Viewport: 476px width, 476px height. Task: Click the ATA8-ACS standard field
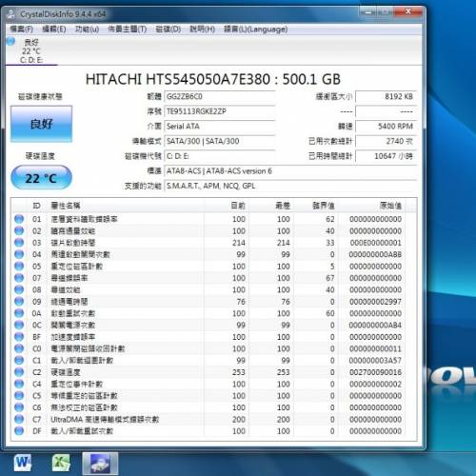pyautogui.click(x=290, y=171)
